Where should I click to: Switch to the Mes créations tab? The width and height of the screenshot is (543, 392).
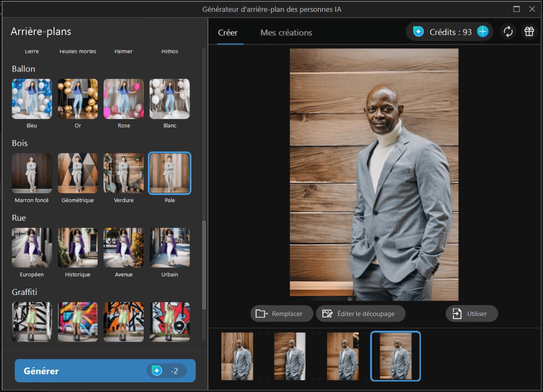point(286,32)
